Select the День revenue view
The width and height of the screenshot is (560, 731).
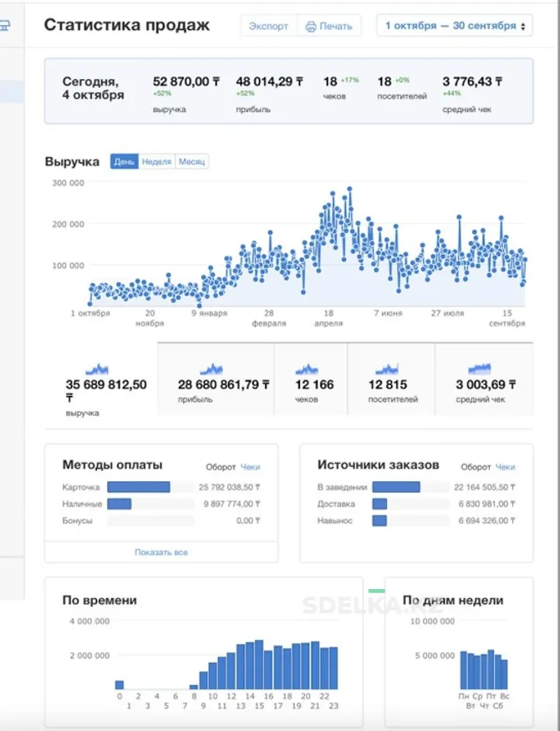[124, 162]
